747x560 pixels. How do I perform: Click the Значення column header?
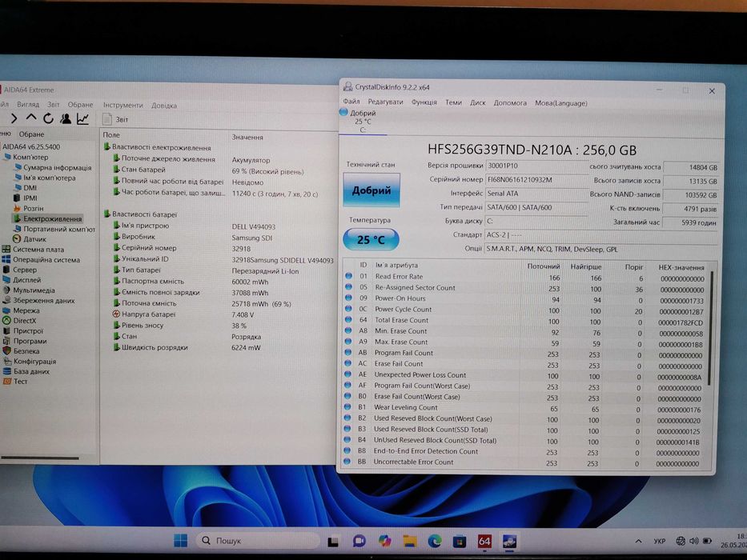pyautogui.click(x=247, y=137)
